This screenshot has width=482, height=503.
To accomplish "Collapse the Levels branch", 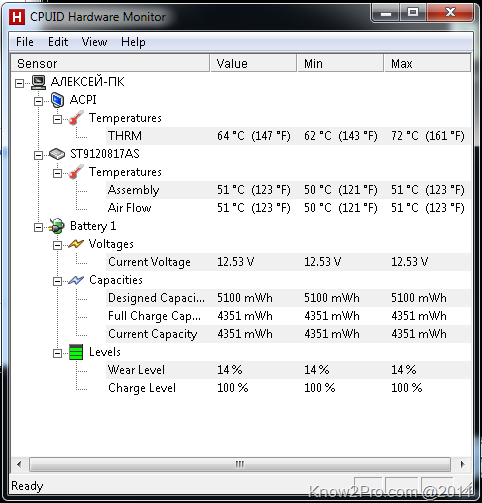I will 58,353.
